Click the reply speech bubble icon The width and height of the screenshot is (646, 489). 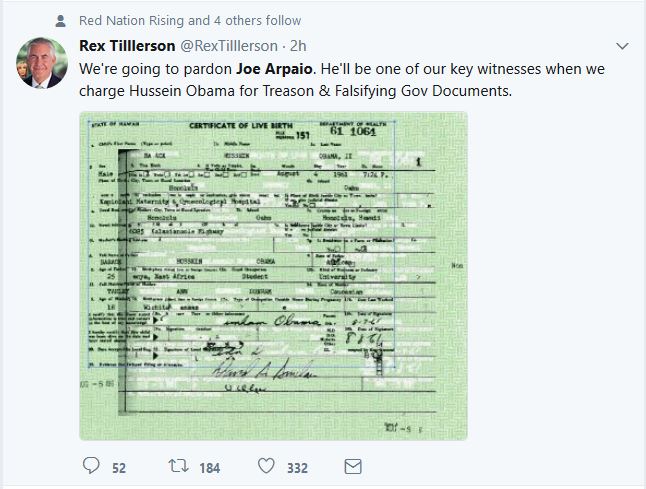pos(92,466)
